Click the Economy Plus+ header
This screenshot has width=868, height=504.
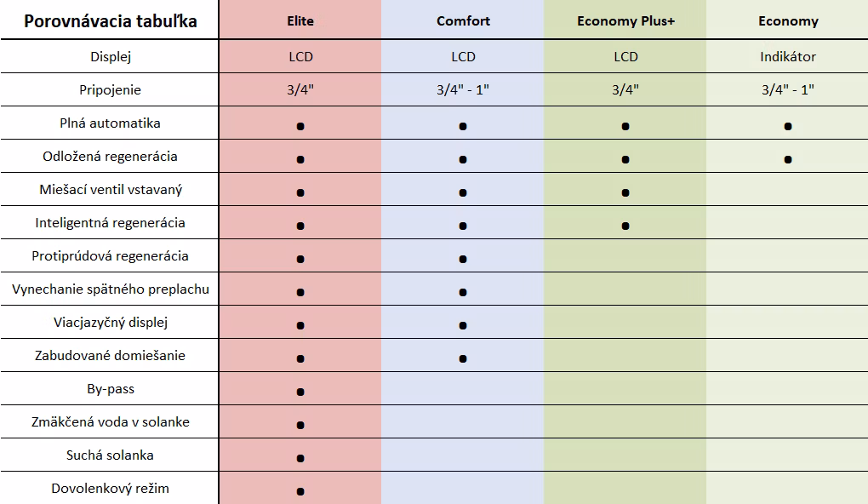[625, 21]
